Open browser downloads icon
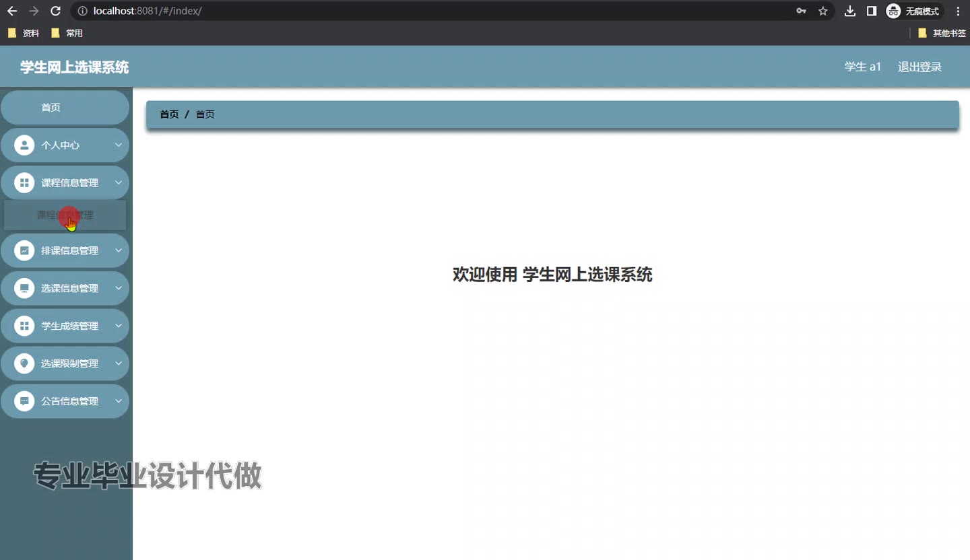The width and height of the screenshot is (970, 560). click(850, 11)
